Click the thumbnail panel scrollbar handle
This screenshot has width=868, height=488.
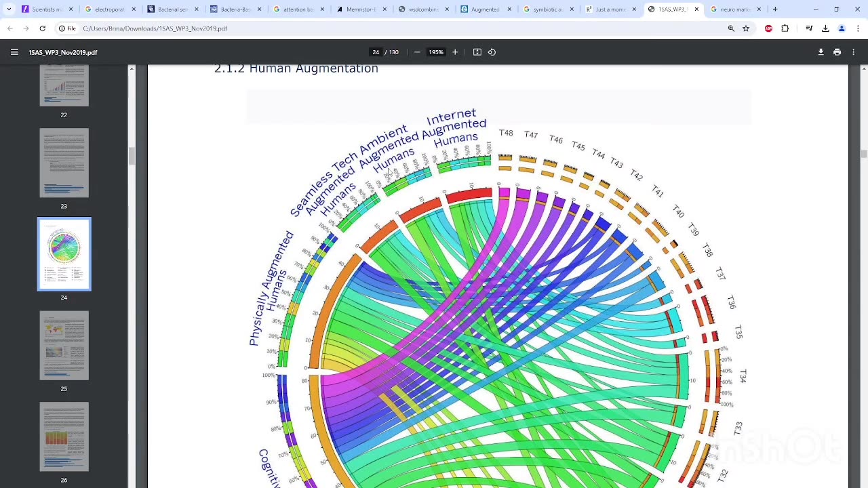tap(132, 155)
